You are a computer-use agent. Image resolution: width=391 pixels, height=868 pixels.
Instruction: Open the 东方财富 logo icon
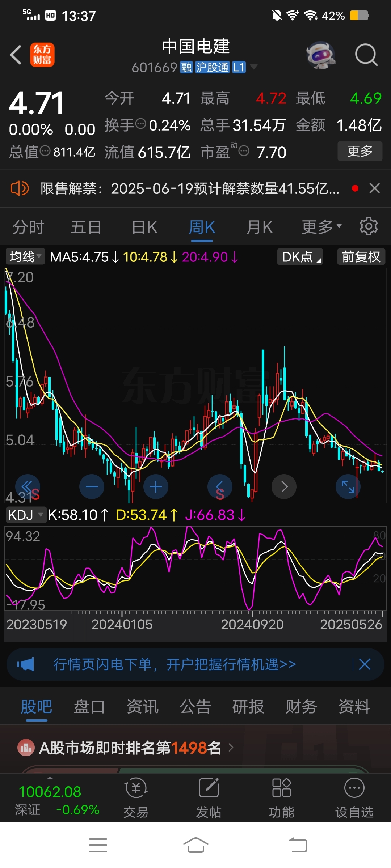pyautogui.click(x=42, y=55)
